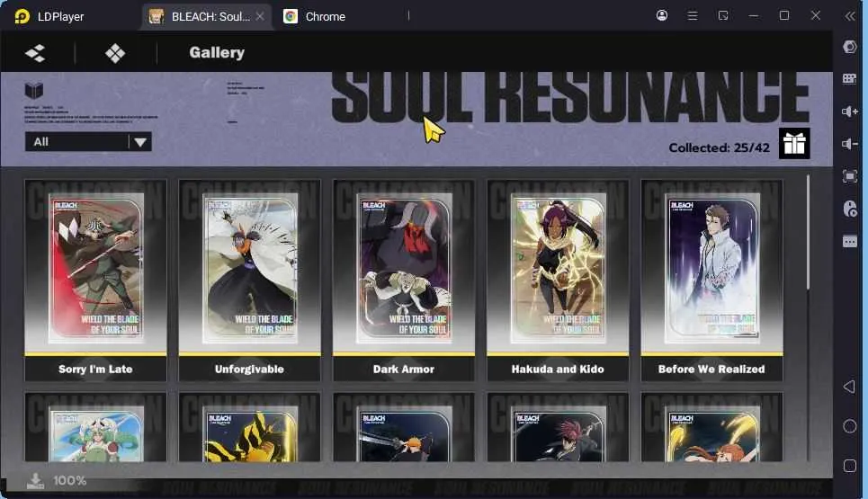This screenshot has height=499, width=868.
Task: Open the keyboard mapping icon in sidebar
Action: tap(850, 79)
